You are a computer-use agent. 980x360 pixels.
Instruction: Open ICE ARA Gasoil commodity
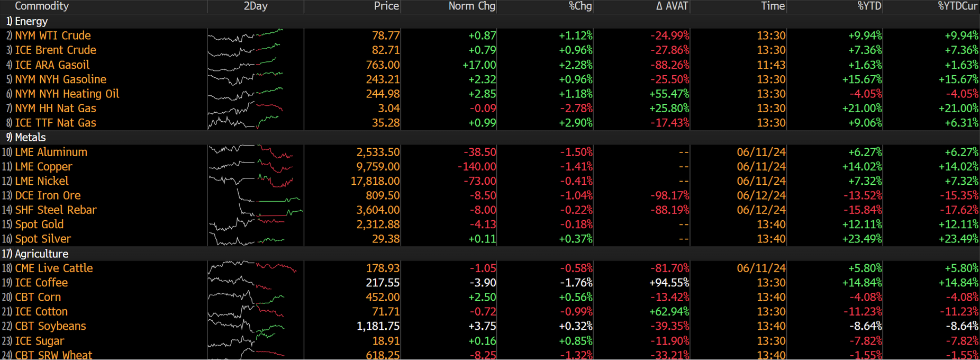click(52, 65)
